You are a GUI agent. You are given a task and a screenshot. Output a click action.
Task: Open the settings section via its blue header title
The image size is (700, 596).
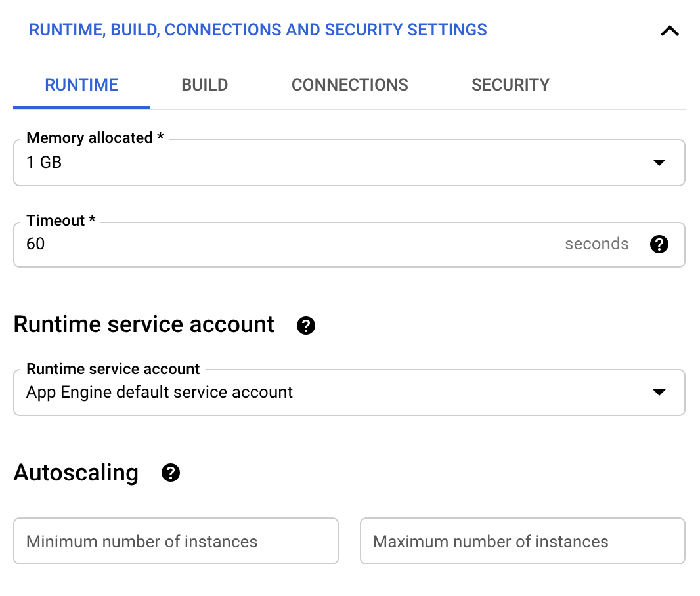[257, 30]
